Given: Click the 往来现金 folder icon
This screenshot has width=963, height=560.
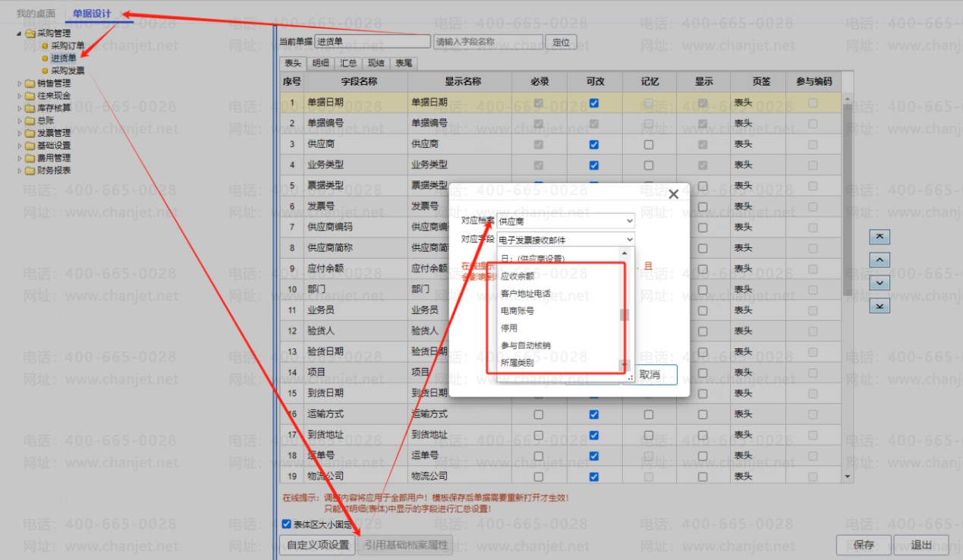Looking at the screenshot, I should [30, 96].
